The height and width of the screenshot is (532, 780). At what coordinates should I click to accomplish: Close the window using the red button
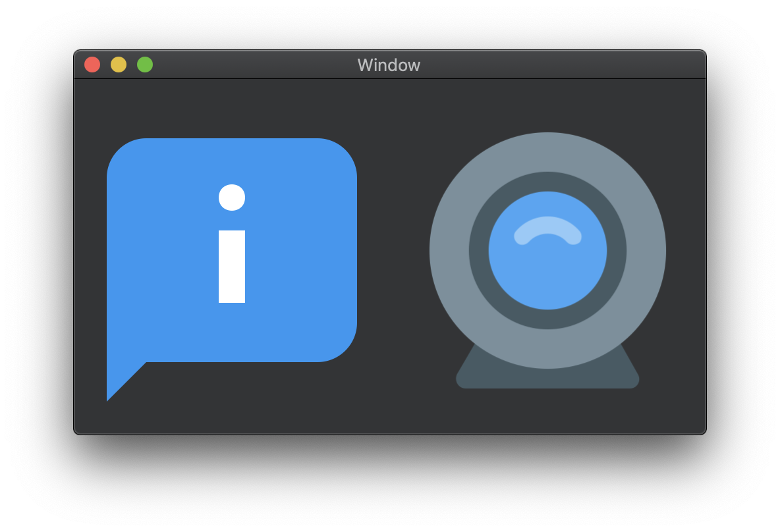point(92,65)
